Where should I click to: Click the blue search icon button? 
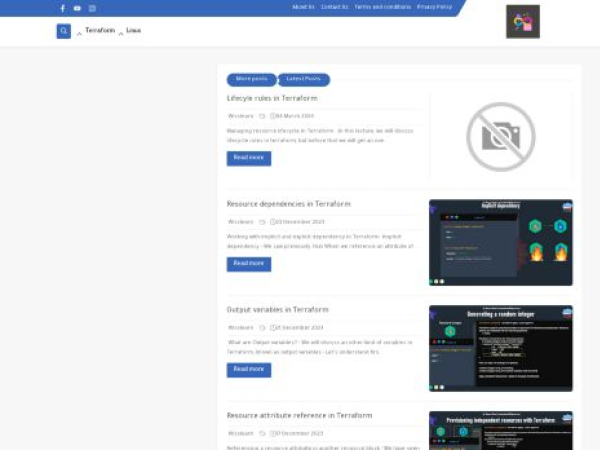tap(64, 31)
